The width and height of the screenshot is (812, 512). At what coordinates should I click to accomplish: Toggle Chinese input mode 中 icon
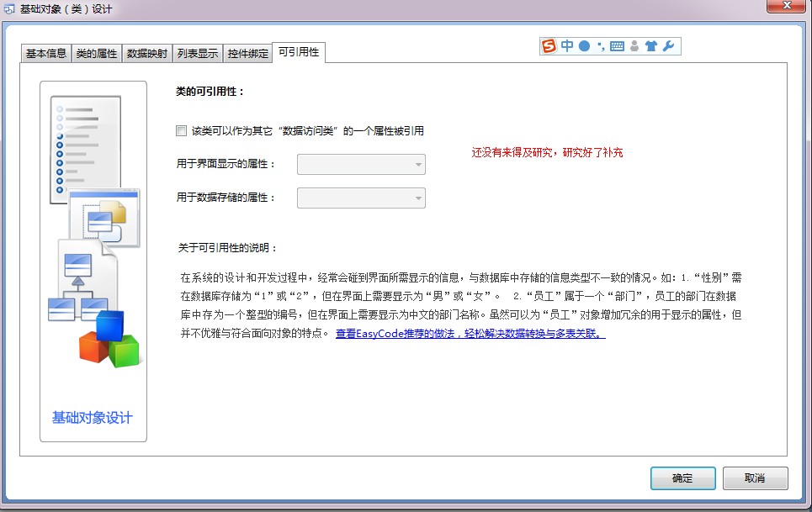[x=567, y=46]
